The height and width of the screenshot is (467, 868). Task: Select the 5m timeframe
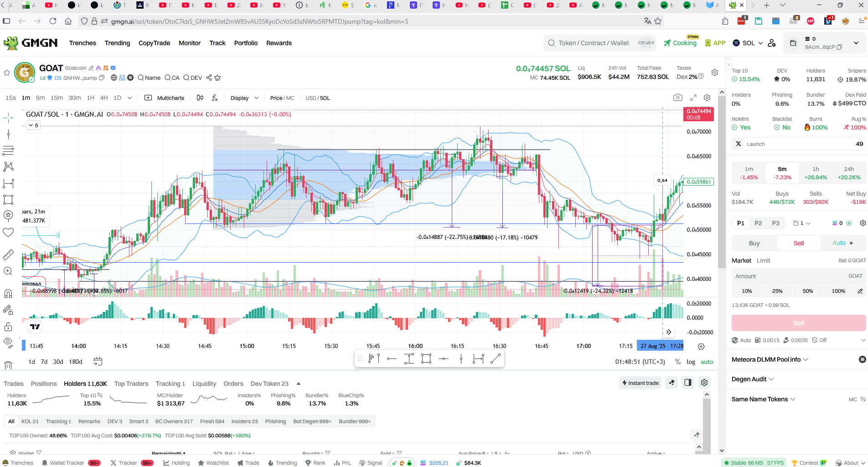40,98
